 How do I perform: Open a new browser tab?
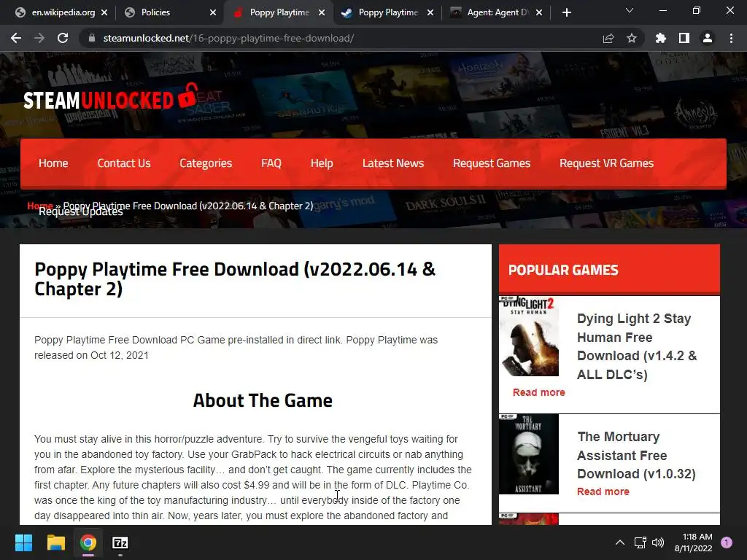pos(566,12)
